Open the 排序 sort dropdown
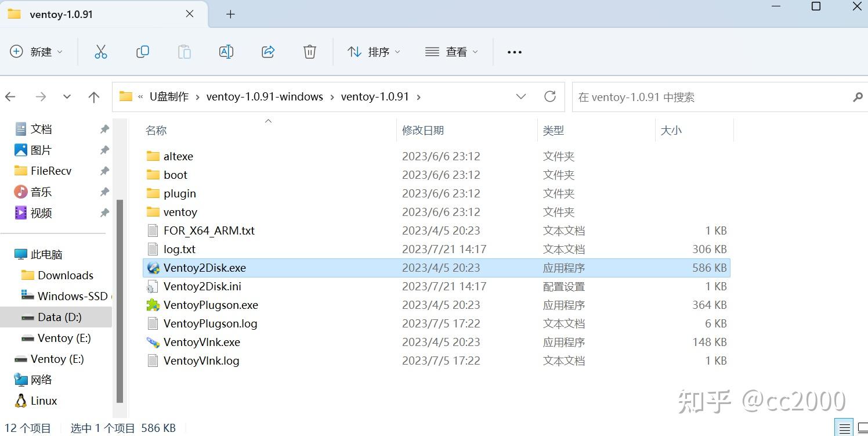868x436 pixels. (x=374, y=52)
